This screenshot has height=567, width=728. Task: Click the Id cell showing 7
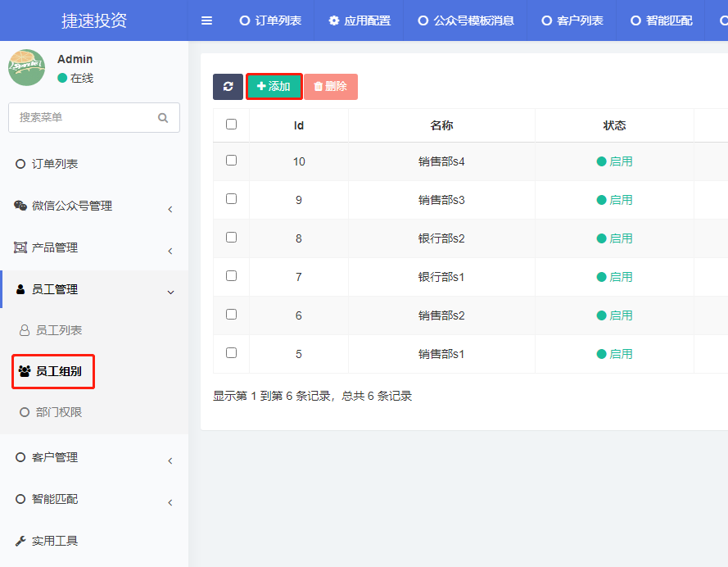(x=299, y=277)
